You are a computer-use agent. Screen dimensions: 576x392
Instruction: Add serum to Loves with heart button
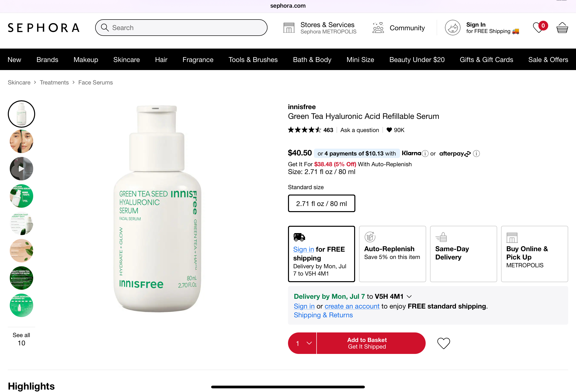tap(443, 343)
